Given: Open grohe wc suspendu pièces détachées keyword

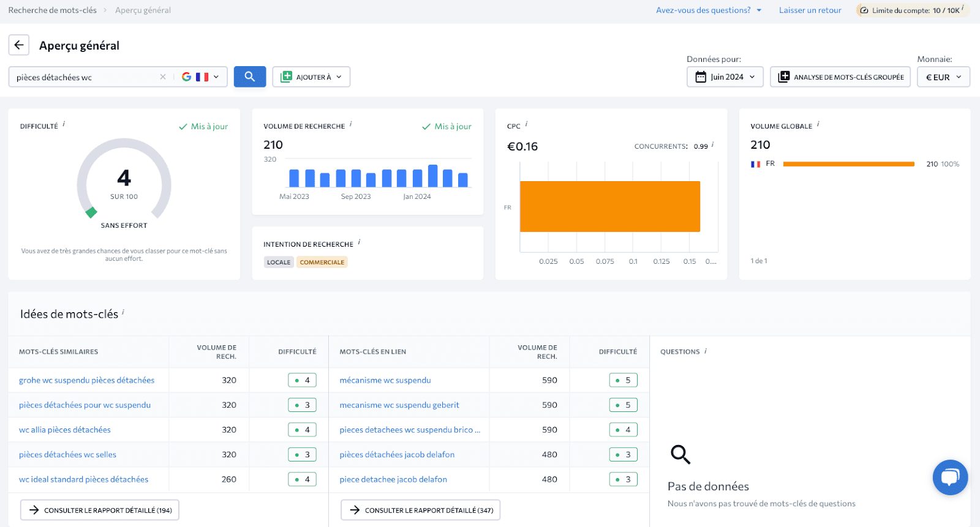Looking at the screenshot, I should pos(86,380).
